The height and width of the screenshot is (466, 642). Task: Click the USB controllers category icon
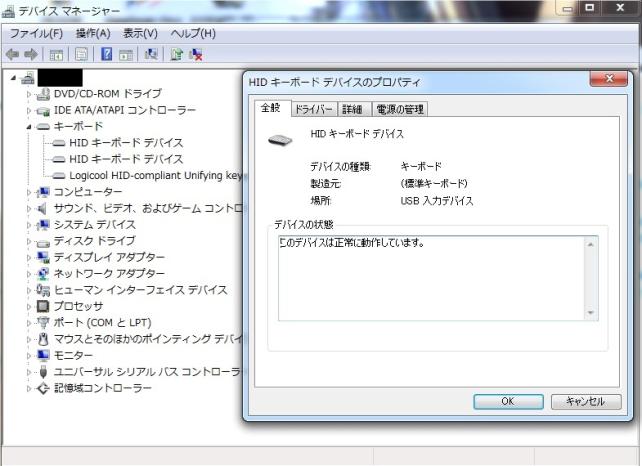click(x=44, y=372)
